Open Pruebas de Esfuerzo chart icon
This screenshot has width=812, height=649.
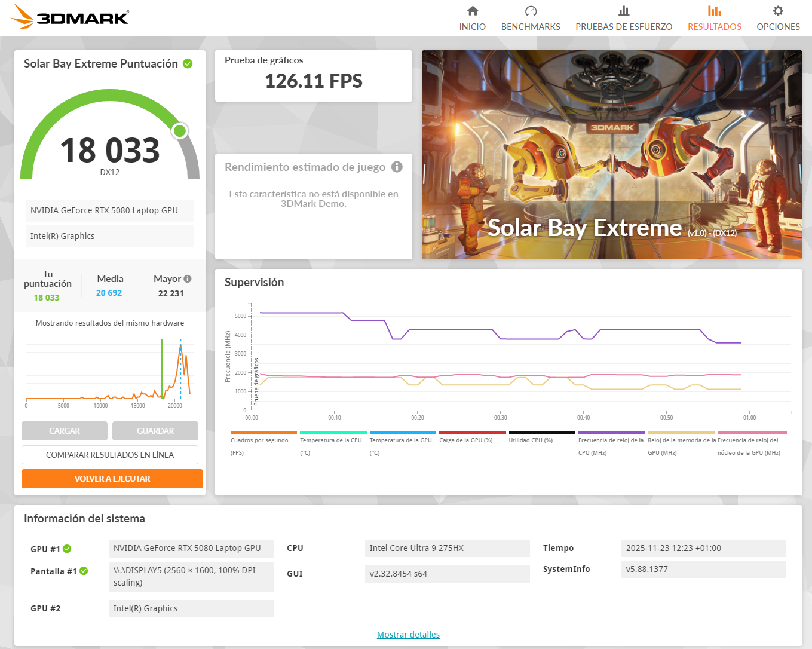point(624,11)
